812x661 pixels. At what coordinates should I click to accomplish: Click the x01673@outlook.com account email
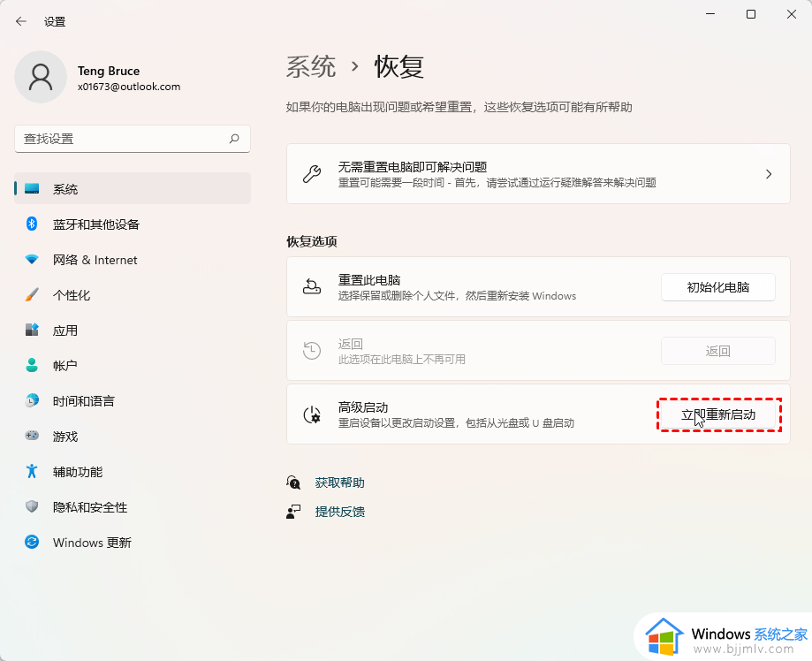point(129,87)
